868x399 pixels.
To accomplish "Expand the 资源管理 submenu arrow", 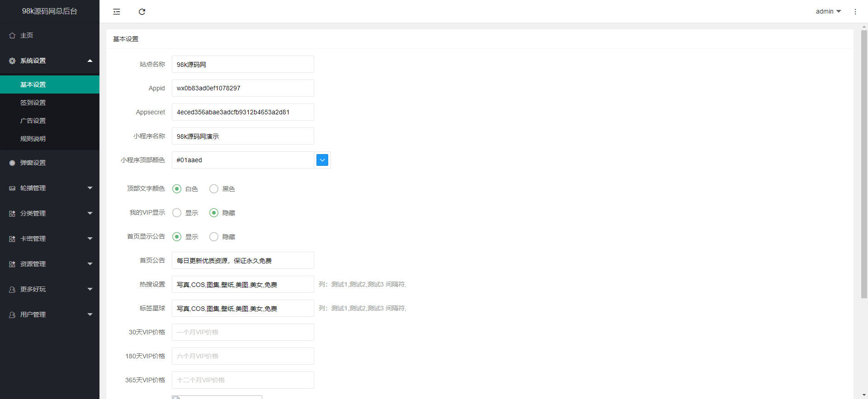I will 90,264.
